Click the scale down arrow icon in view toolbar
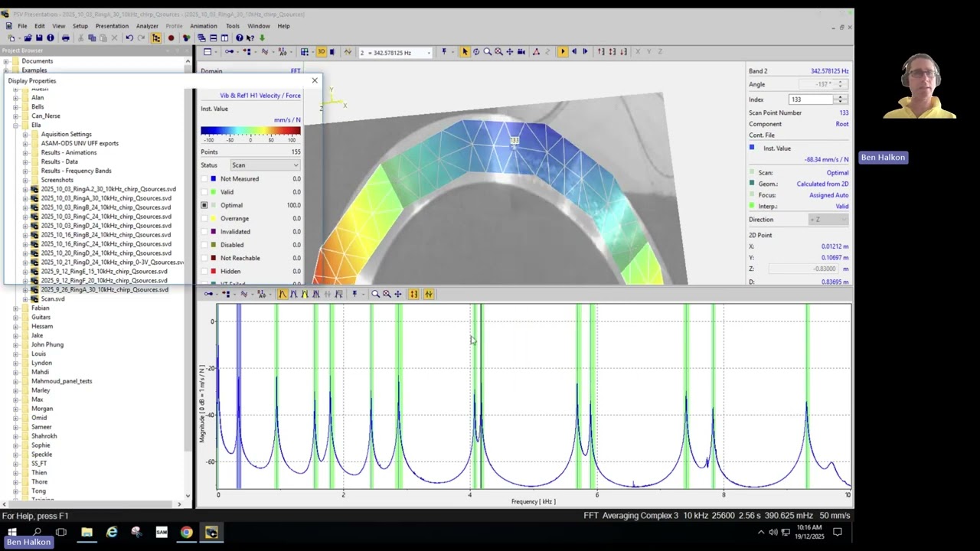The image size is (980, 551). tap(624, 52)
